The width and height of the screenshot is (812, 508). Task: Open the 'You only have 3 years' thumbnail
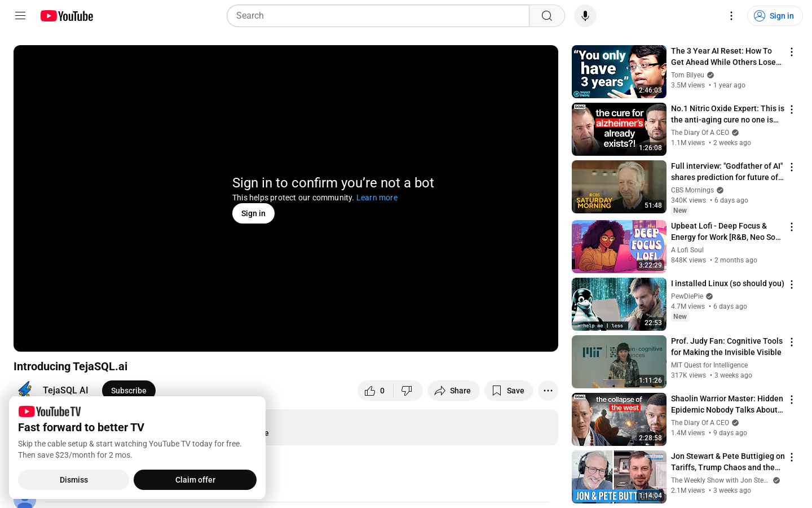point(619,72)
